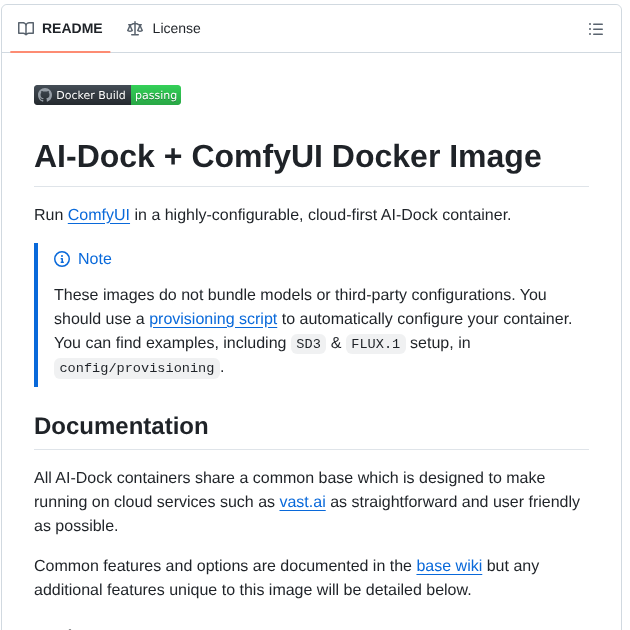Visit the vast.ai link
630x630 pixels.
(x=303, y=502)
